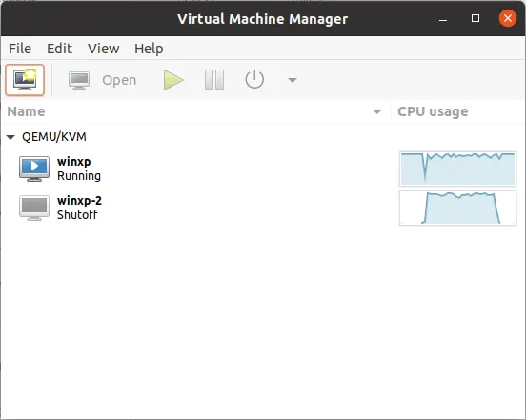The width and height of the screenshot is (526, 420).
Task: Click the winxp running monitor icon
Action: point(34,169)
